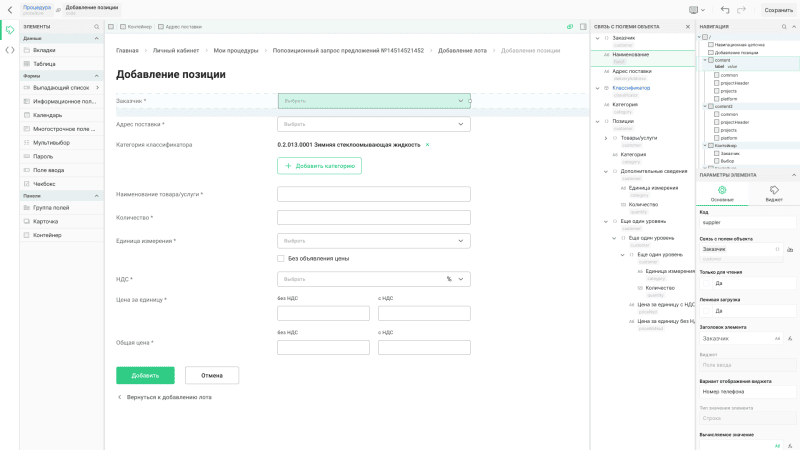
Task: Go to 'Личный кабинет' breadcrumb
Action: coord(176,50)
